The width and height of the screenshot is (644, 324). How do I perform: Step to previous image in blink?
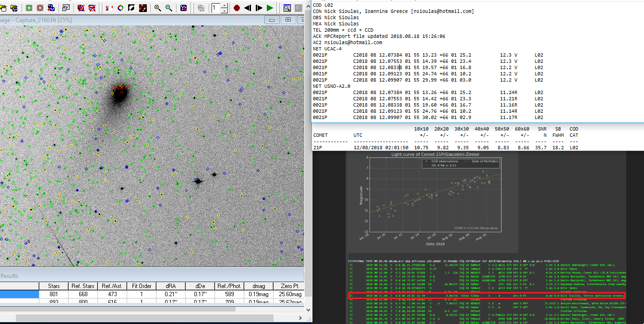(x=248, y=8)
